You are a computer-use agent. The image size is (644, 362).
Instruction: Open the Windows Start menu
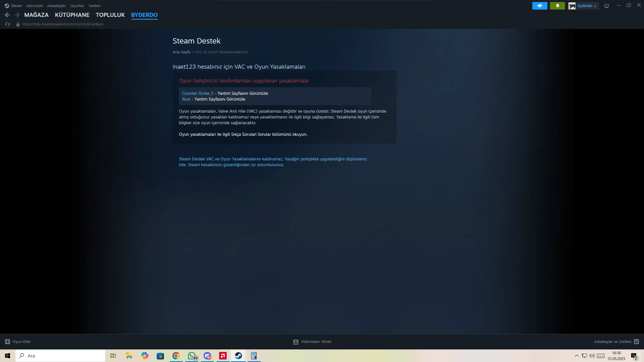pyautogui.click(x=8, y=356)
